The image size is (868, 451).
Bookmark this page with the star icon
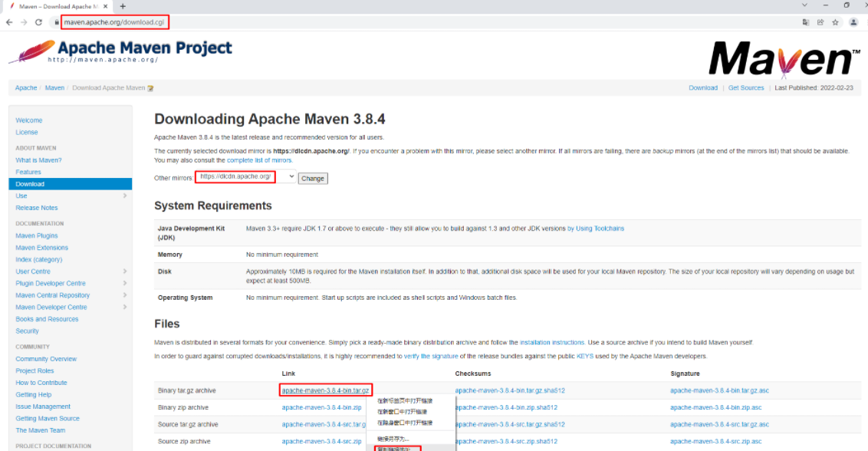835,22
